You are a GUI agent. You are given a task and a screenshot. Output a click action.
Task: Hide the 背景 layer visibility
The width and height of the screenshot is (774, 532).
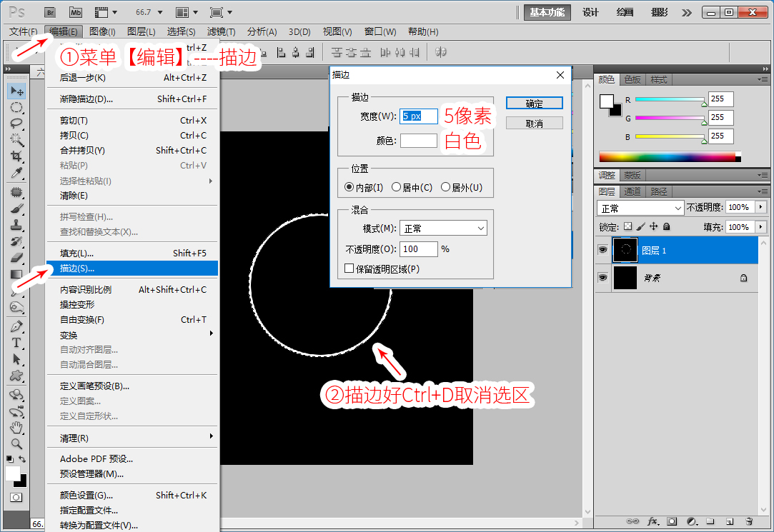602,278
